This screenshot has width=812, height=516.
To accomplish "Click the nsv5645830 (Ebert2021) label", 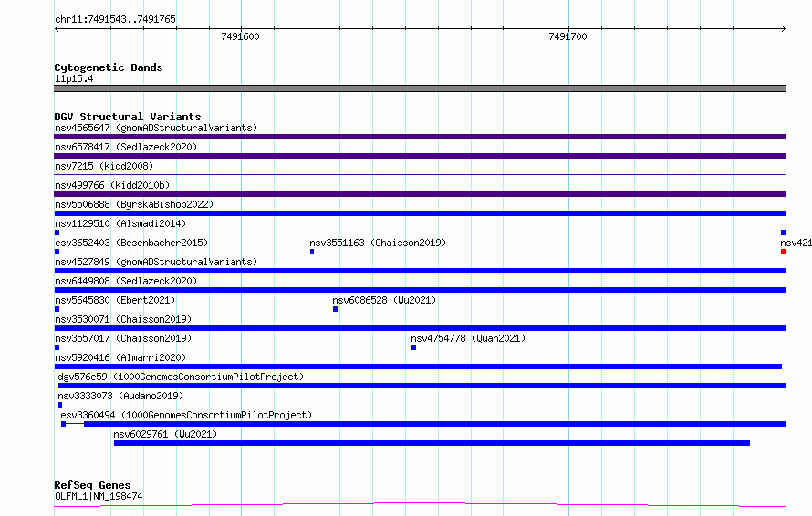I will coord(115,300).
